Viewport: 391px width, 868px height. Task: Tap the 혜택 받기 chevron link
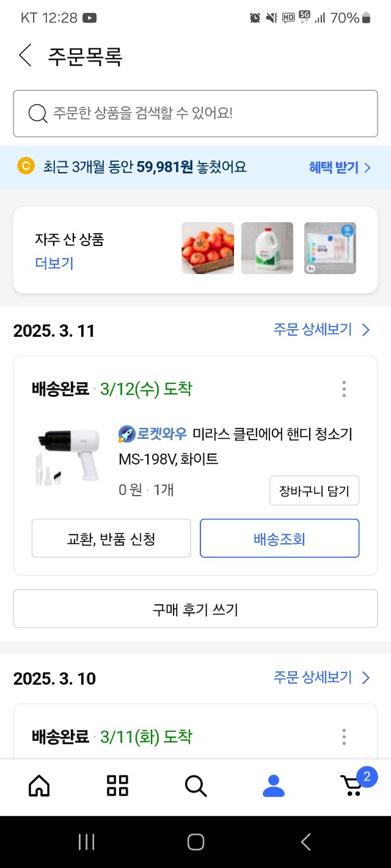click(x=340, y=167)
